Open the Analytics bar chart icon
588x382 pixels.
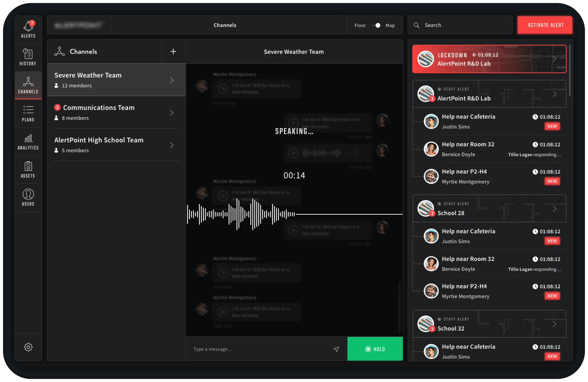pyautogui.click(x=28, y=138)
